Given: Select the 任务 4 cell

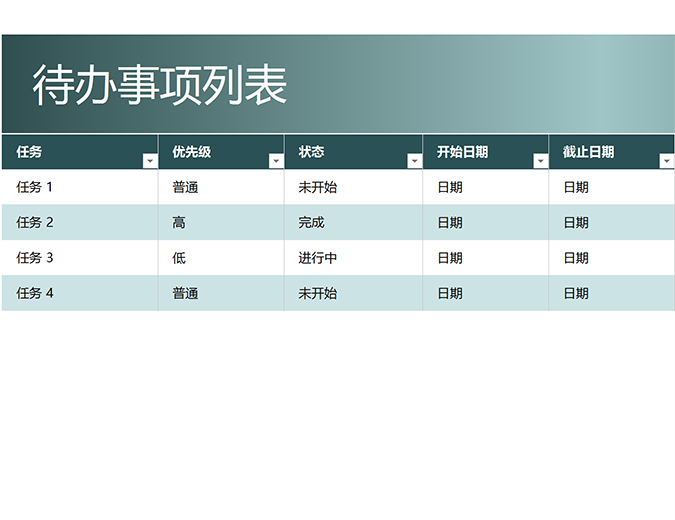Looking at the screenshot, I should 80,293.
